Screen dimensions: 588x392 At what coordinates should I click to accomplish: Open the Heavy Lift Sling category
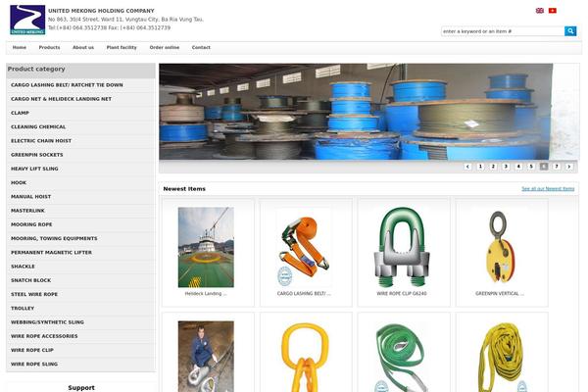click(80, 169)
